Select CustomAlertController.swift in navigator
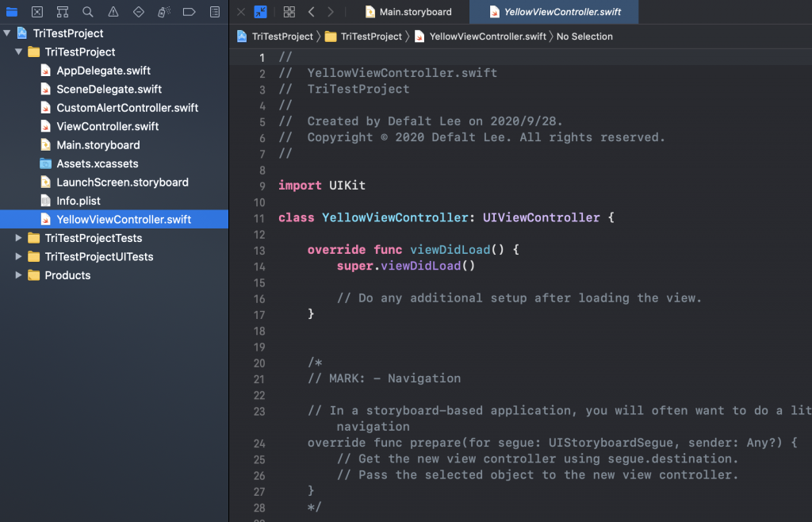The width and height of the screenshot is (812, 522). click(128, 108)
